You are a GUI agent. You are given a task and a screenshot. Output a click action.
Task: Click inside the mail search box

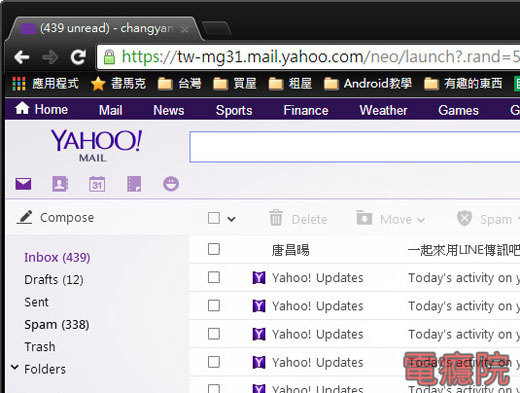click(355, 147)
